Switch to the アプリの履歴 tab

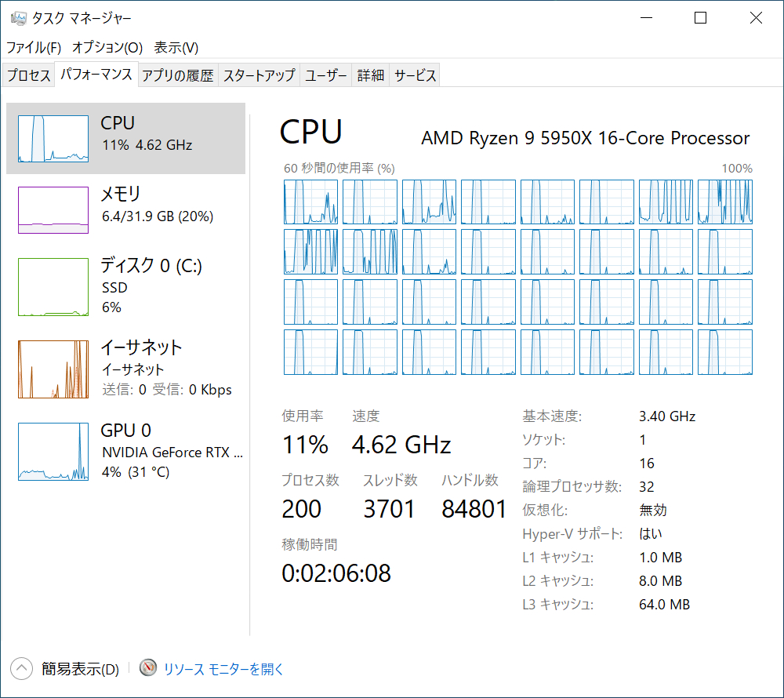point(178,75)
